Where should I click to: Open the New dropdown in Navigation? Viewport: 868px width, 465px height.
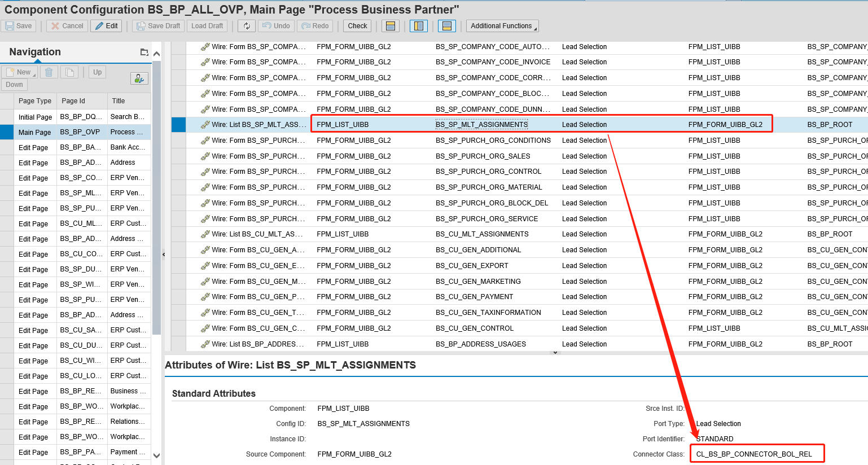(x=20, y=72)
